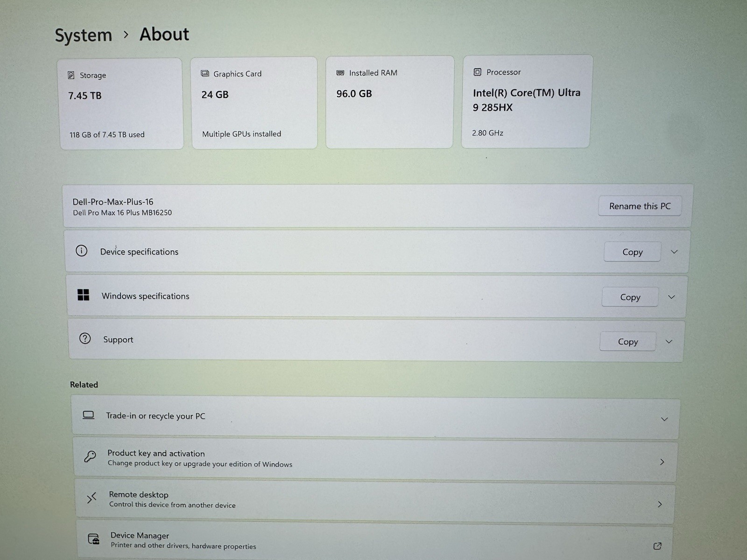Go back to System breadcrumb

pos(84,35)
